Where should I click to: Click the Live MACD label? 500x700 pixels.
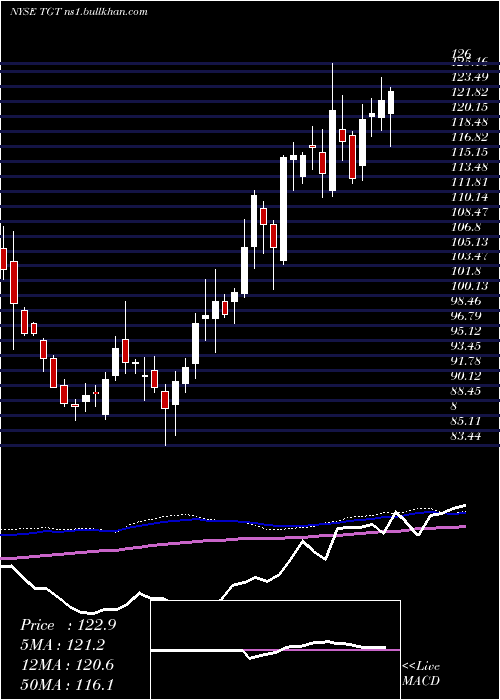(x=421, y=674)
